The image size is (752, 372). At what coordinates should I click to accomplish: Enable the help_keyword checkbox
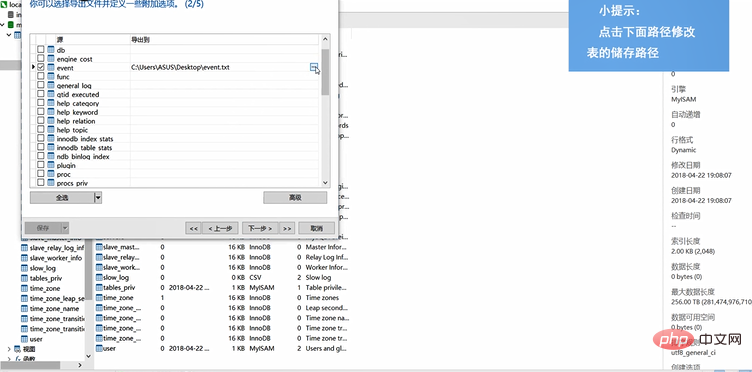pos(41,112)
